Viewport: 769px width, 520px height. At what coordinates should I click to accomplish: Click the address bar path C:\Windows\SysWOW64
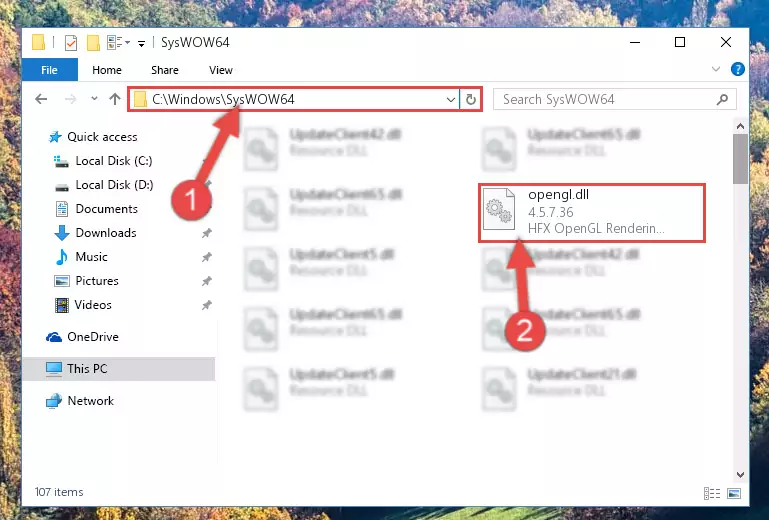point(223,100)
